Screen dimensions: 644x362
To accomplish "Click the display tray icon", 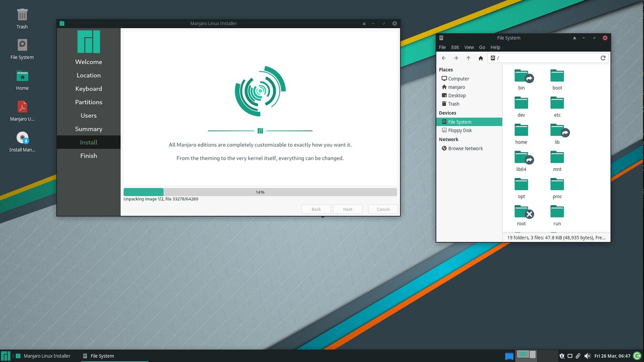I will click(570, 356).
